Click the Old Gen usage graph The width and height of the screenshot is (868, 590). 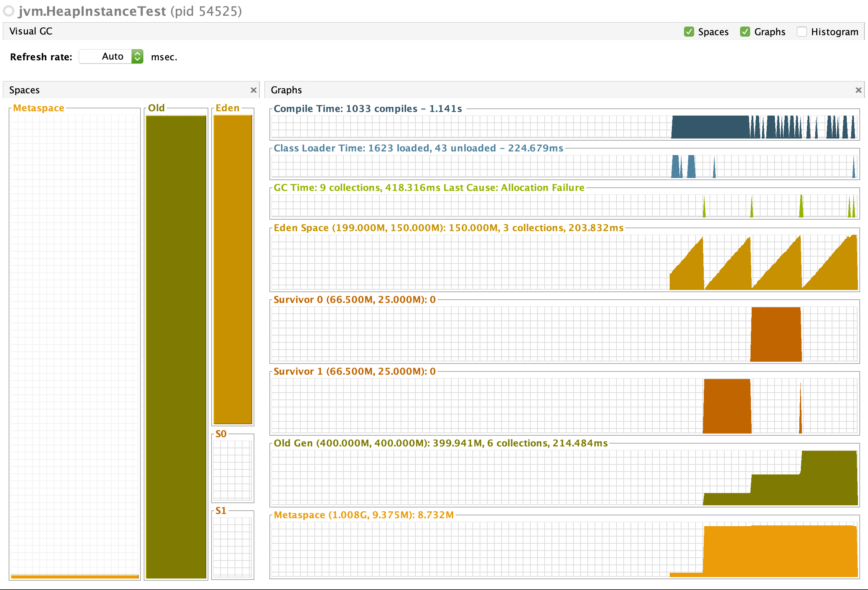click(x=564, y=478)
